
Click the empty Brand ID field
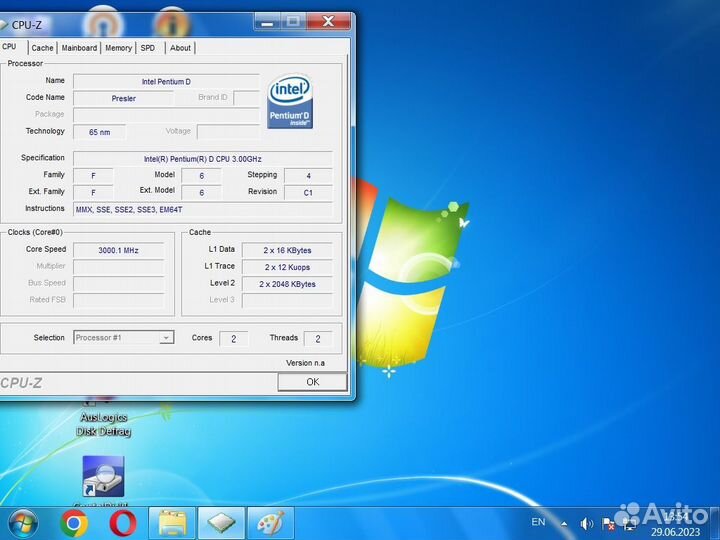(x=247, y=98)
